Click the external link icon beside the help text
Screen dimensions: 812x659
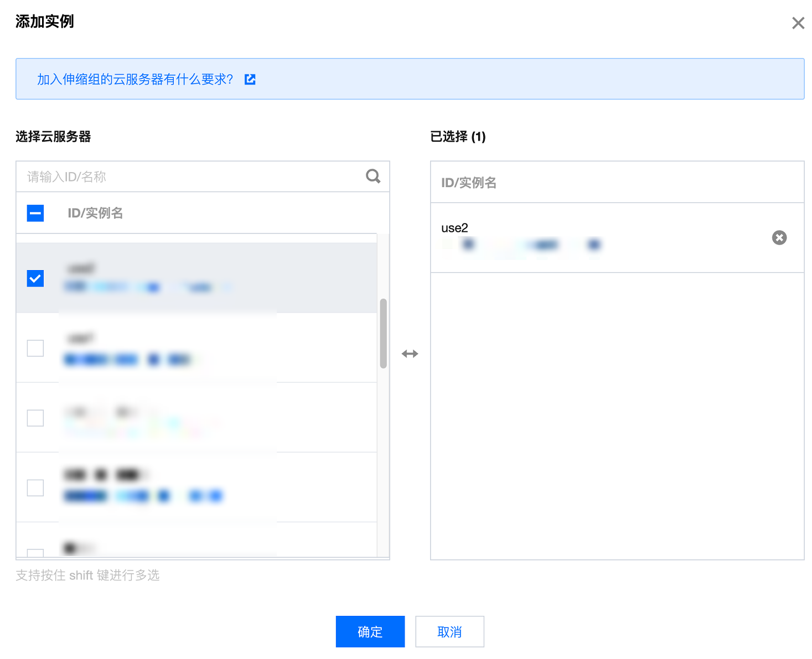(x=250, y=79)
